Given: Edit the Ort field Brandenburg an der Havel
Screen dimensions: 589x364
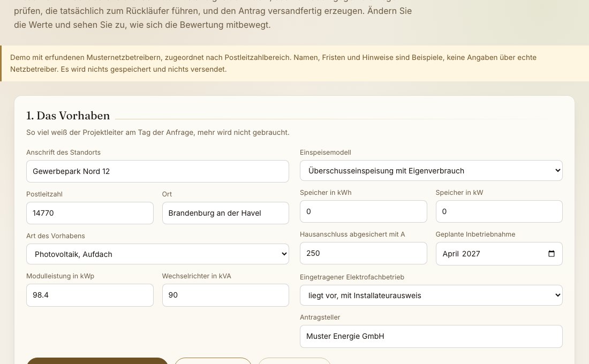Looking at the screenshot, I should pyautogui.click(x=225, y=213).
